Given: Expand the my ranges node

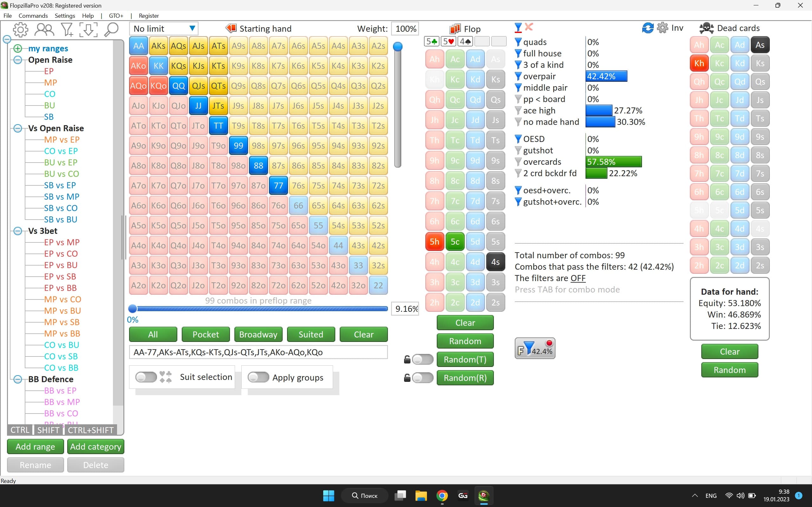Looking at the screenshot, I should (18, 48).
